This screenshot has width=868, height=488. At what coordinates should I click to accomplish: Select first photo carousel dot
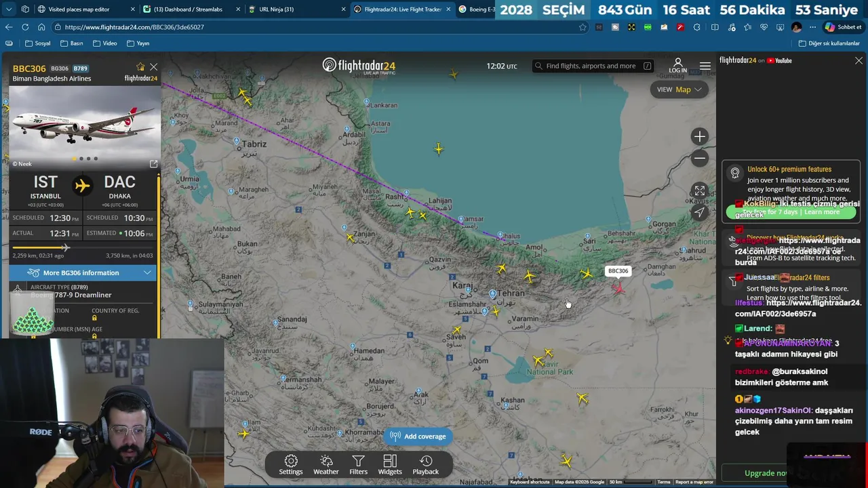pos(74,159)
